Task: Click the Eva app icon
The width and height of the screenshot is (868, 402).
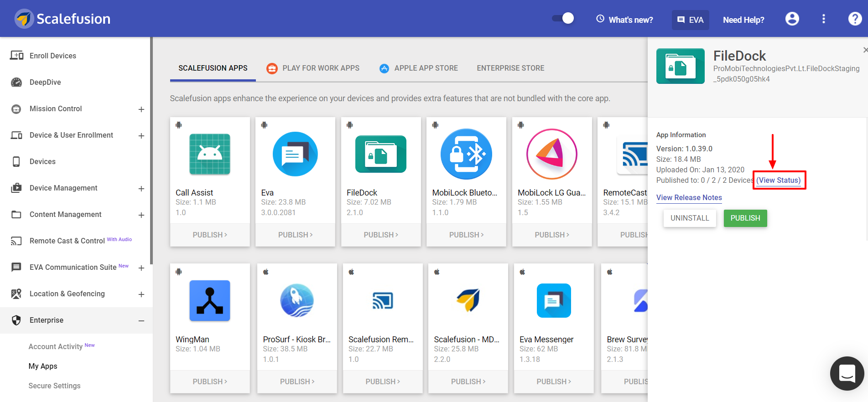Action: [295, 154]
